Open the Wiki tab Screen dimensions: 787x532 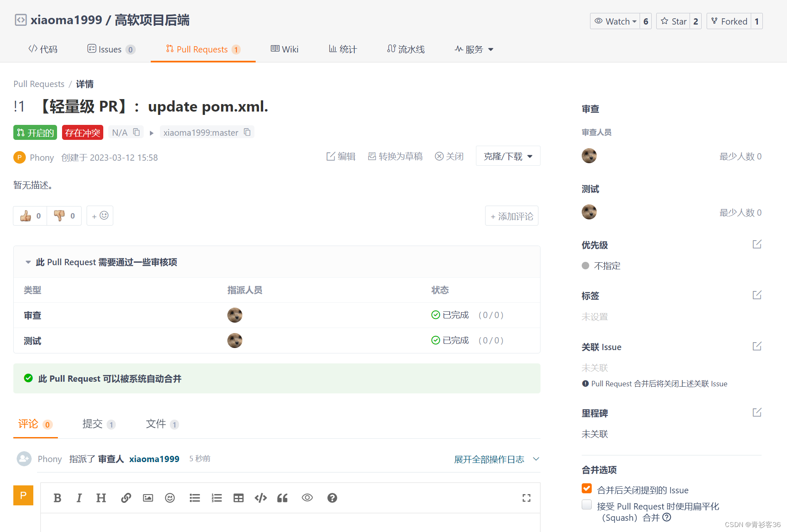tap(284, 49)
